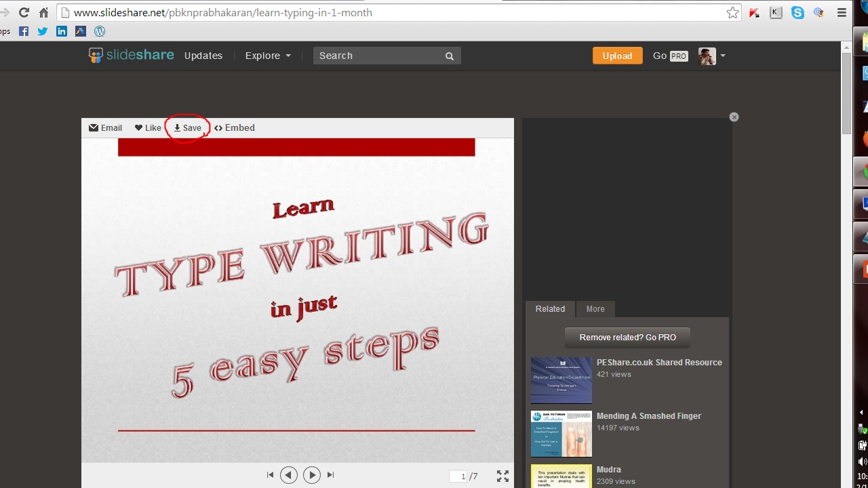
Task: Reload the page
Action: (x=24, y=13)
